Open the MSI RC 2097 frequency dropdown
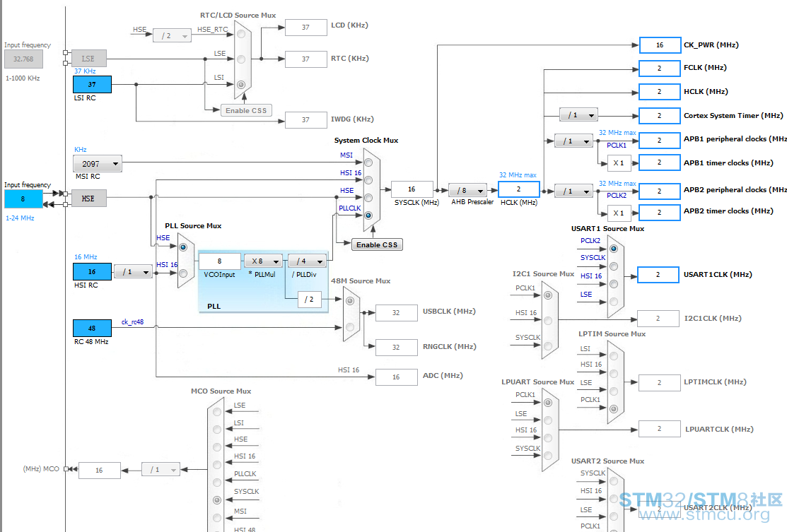The width and height of the screenshot is (787, 532). (97, 164)
